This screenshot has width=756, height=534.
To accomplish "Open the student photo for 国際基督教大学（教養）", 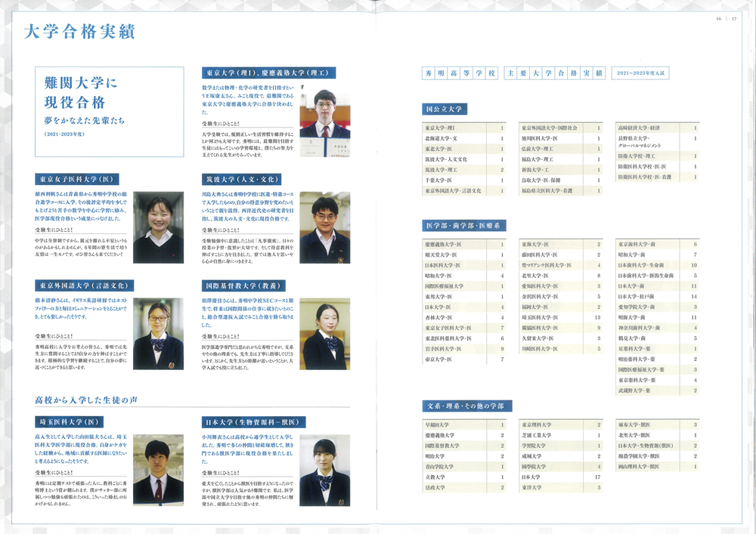I will tap(324, 334).
